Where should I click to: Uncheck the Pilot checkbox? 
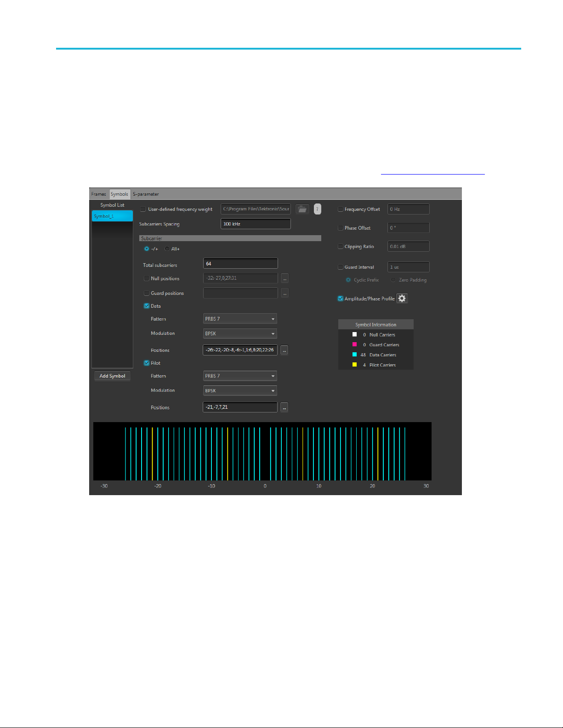click(x=147, y=363)
